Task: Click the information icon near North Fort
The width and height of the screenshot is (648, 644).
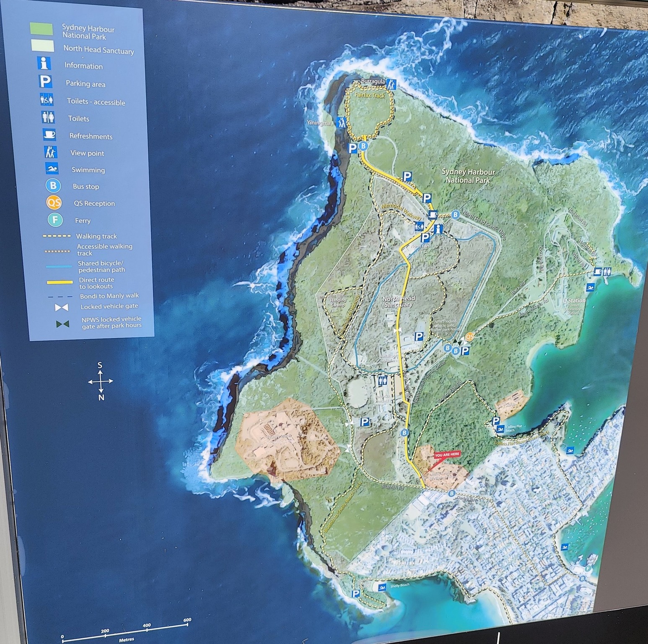Action: [x=439, y=229]
